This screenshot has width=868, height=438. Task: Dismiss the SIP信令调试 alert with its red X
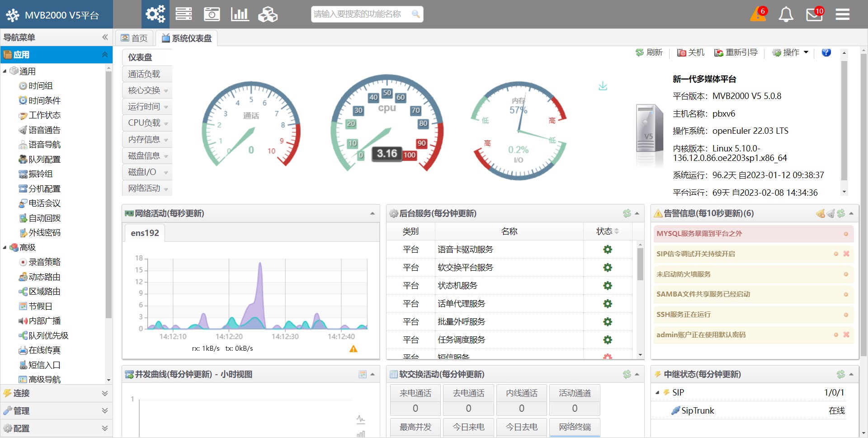846,254
